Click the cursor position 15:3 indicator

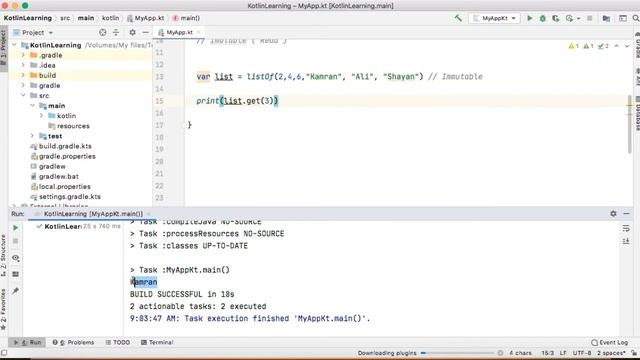(548, 353)
